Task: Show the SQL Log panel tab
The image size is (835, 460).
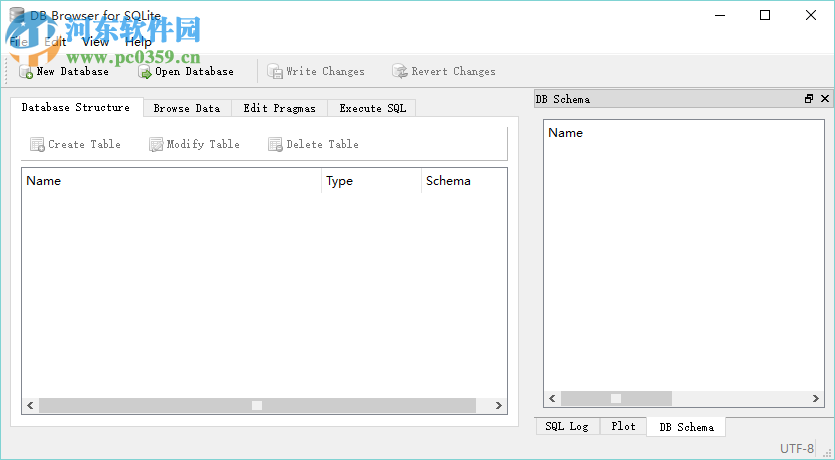Action: (567, 426)
